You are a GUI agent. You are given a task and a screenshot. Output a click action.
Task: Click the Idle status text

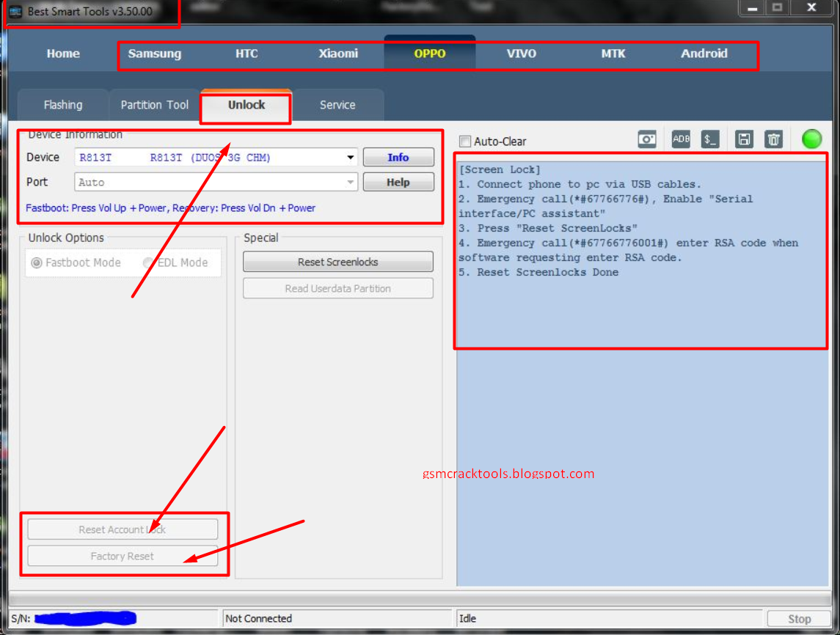[x=467, y=618]
